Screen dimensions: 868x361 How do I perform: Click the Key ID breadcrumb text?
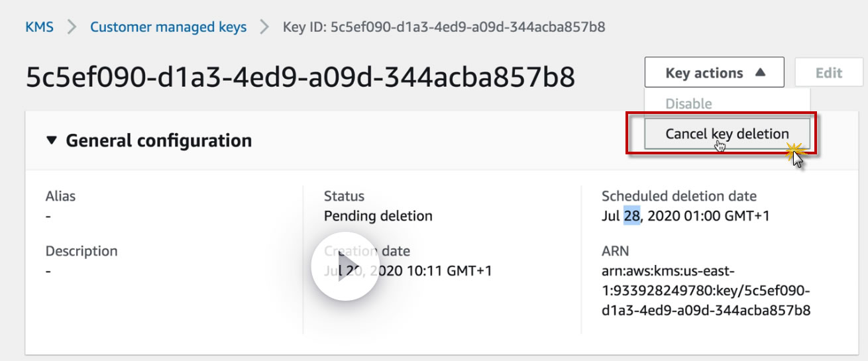pyautogui.click(x=443, y=27)
